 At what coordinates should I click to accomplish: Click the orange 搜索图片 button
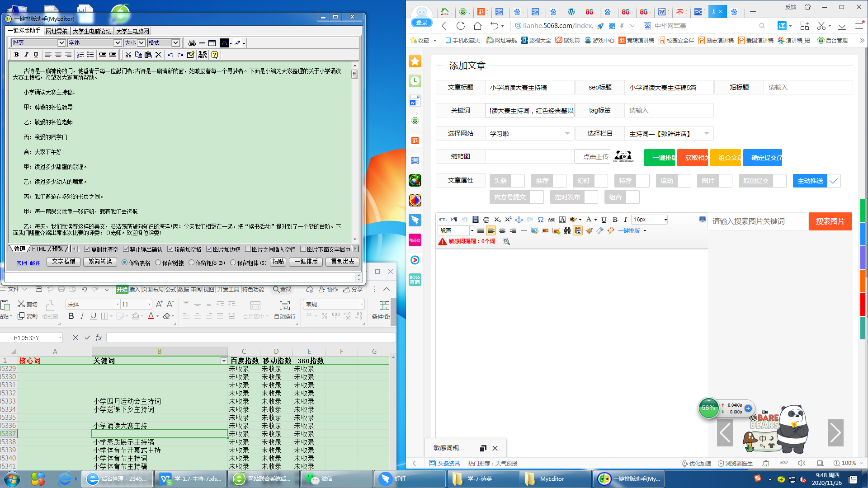point(830,221)
